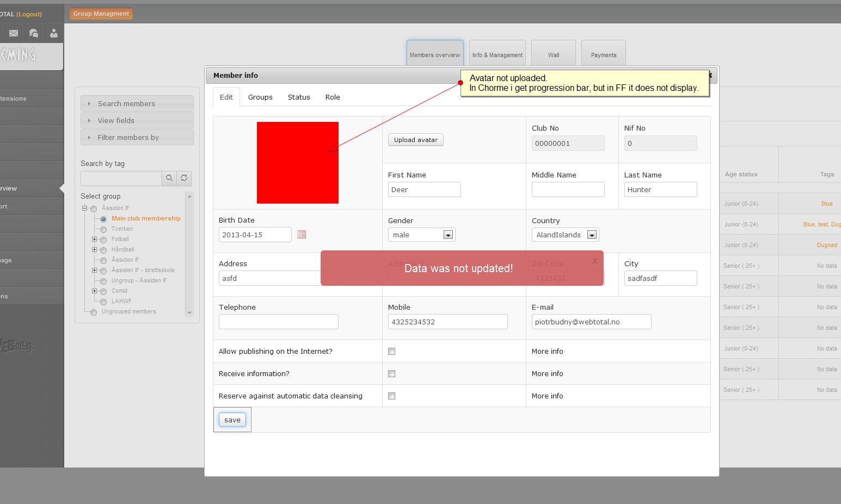
Task: Click the red avatar image
Action: (x=298, y=163)
